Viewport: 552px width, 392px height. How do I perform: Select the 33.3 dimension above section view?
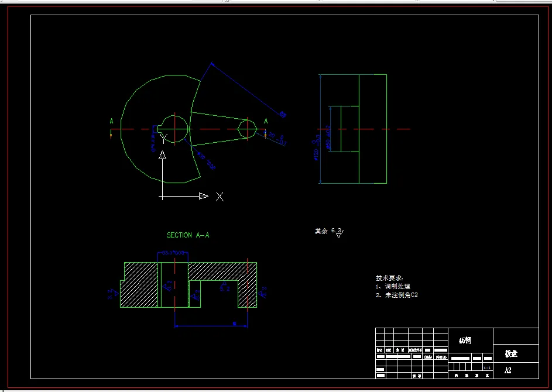[x=173, y=253]
